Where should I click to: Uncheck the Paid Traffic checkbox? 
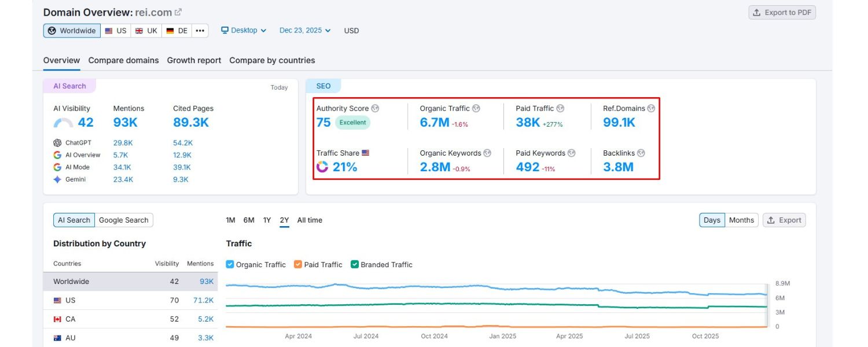click(297, 264)
